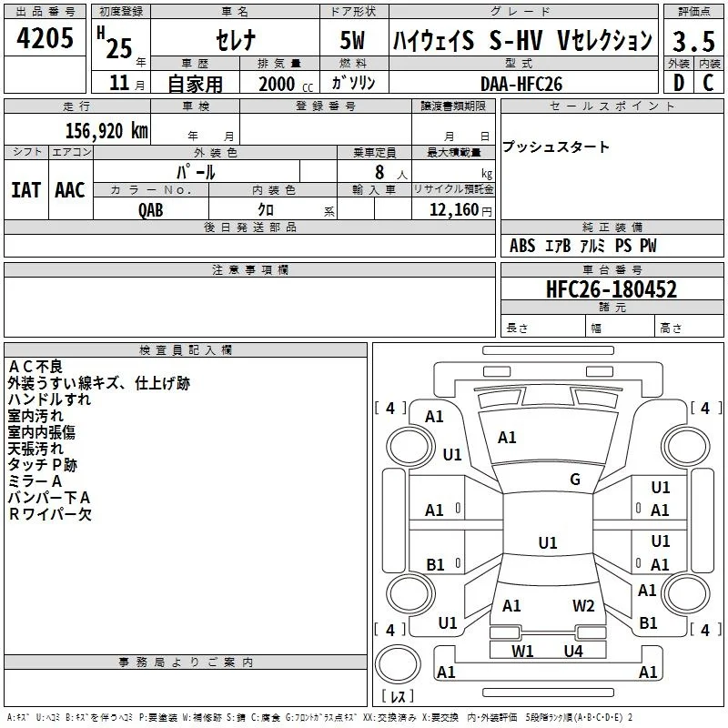Select the レス spare tire label
Viewport: 728px width, 728px height.
point(398,696)
